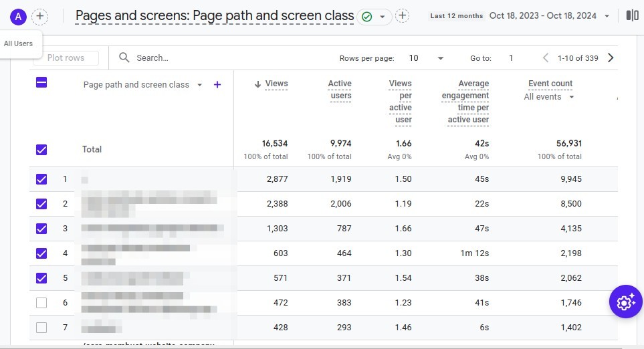The image size is (644, 349).
Task: Click the All Users segment avatar
Action: pyautogui.click(x=19, y=16)
